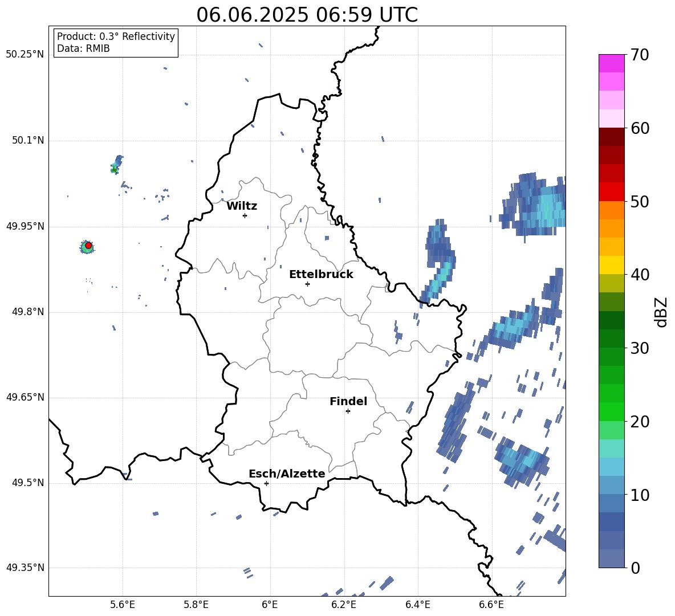Click the 50.1°N latitude label
Image resolution: width=675 pixels, height=616 pixels.
[x=27, y=141]
